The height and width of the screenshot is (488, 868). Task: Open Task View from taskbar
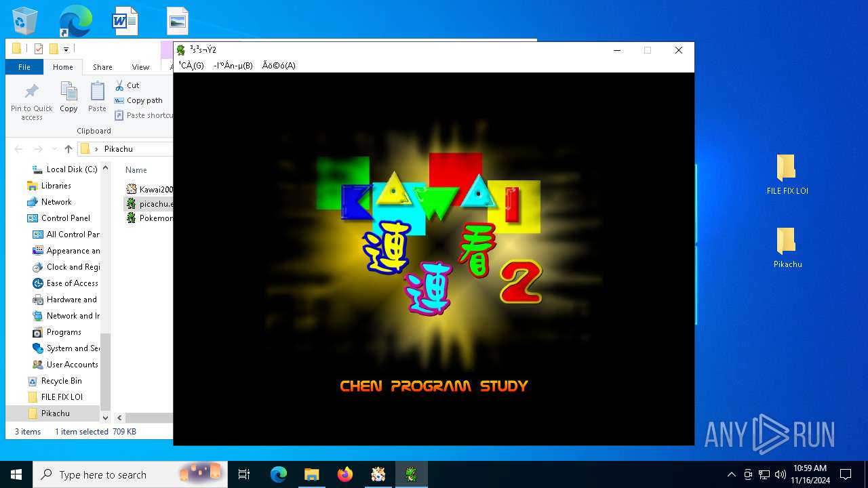click(x=244, y=474)
